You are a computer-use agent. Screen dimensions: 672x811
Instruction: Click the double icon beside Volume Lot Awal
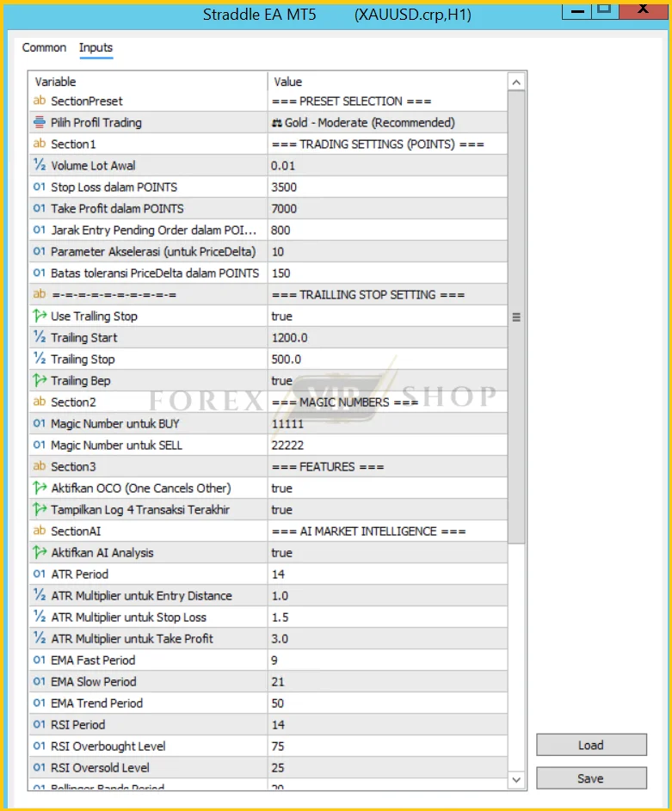click(40, 165)
